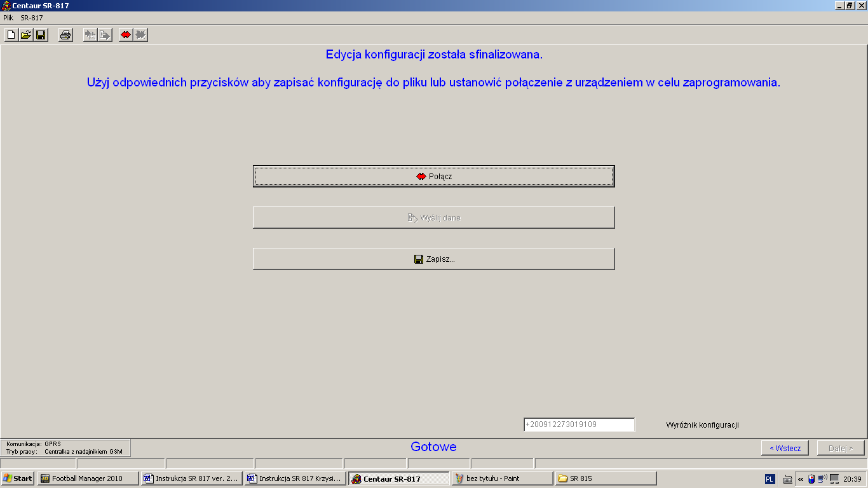
Task: Click the disabled Dalej > button
Action: (x=841, y=448)
